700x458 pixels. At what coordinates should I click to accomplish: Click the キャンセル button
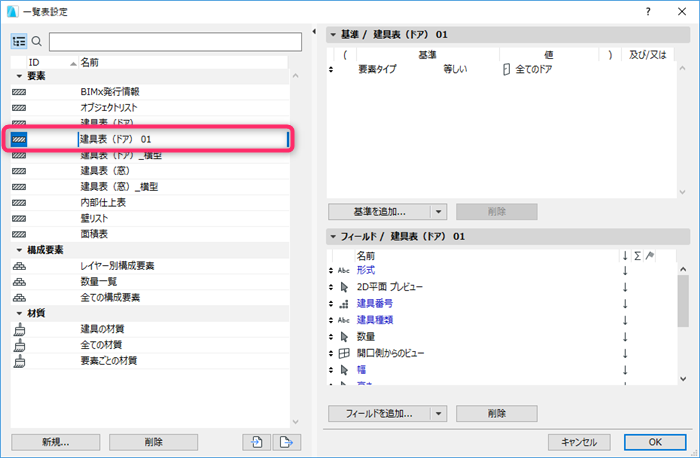pos(579,442)
